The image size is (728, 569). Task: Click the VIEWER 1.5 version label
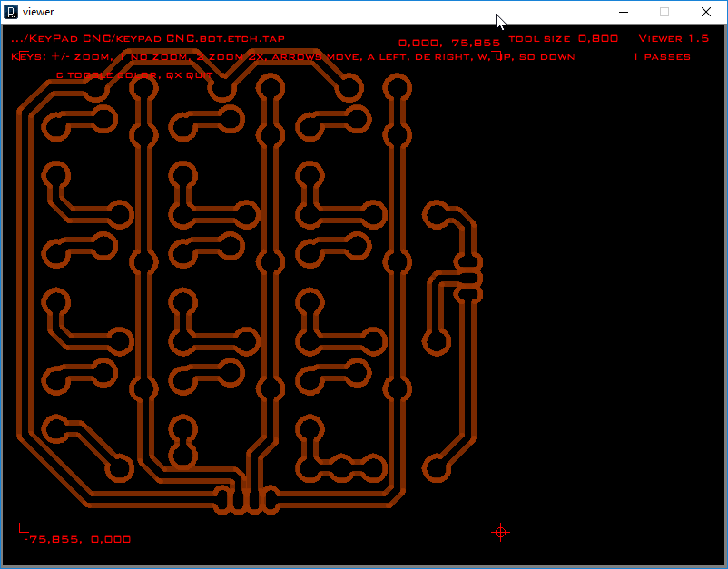674,39
